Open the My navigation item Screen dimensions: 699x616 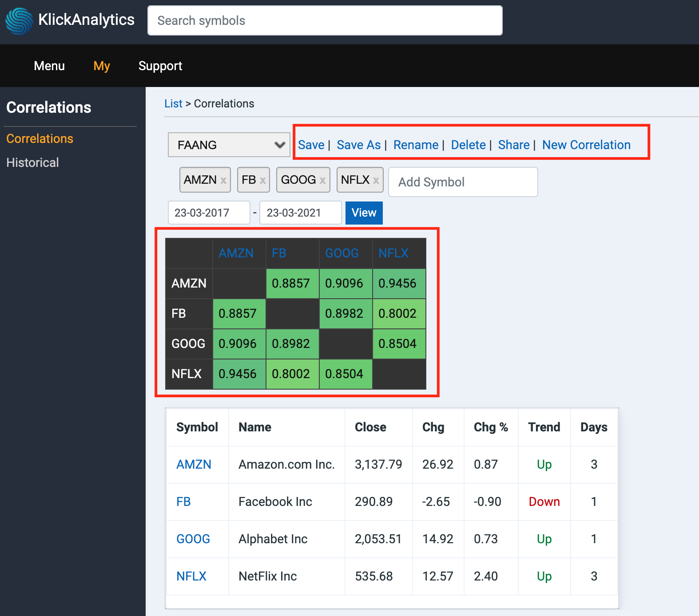(x=102, y=66)
